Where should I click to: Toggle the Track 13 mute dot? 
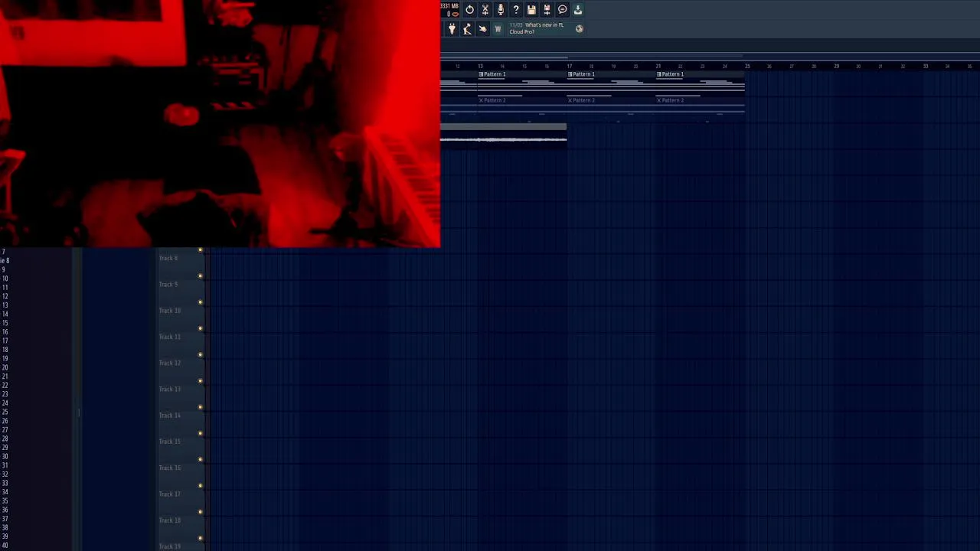click(x=201, y=407)
